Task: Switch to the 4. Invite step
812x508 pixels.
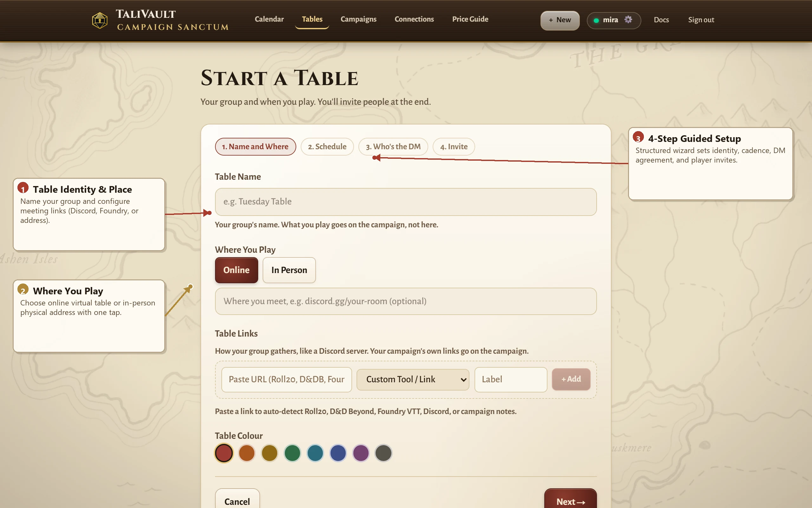Action: pos(454,146)
